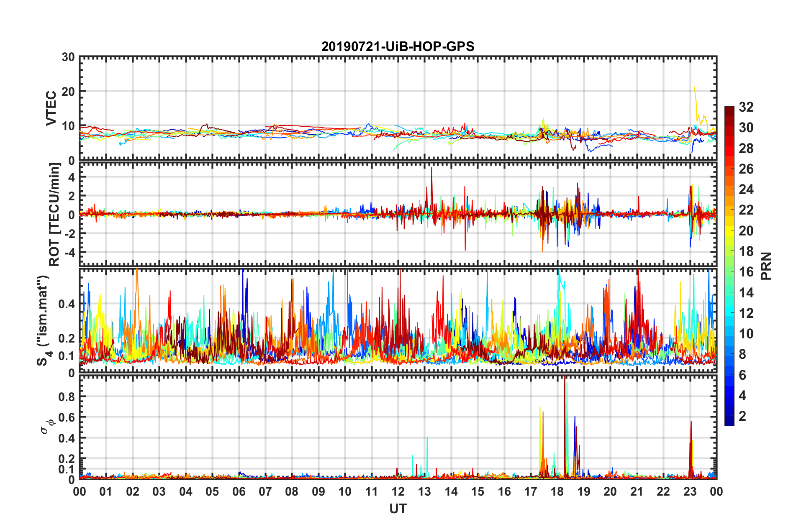This screenshot has height=532, width=796.
Task: Click the plot title 20190721-UiB-HOP-GPS
Action: click(398, 46)
